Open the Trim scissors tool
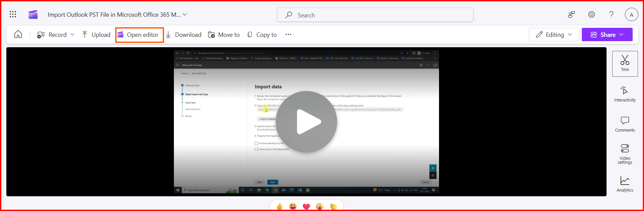Screen dimensions: 644x211 click(x=625, y=64)
